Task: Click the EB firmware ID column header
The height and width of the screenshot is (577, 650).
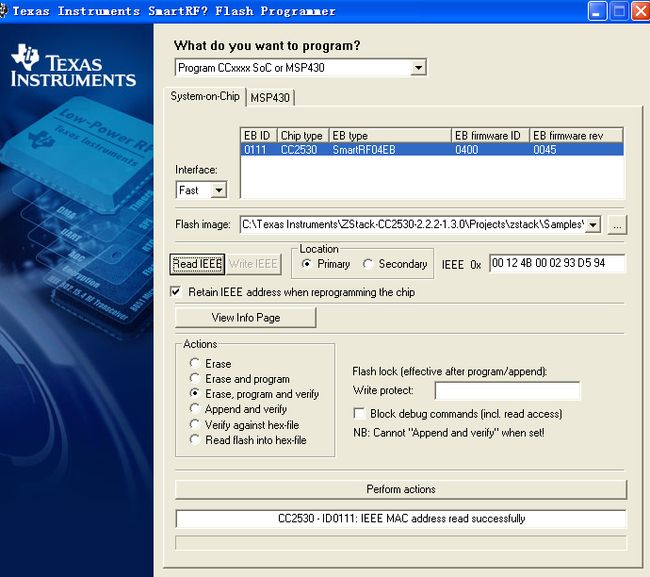Action: pyautogui.click(x=490, y=136)
